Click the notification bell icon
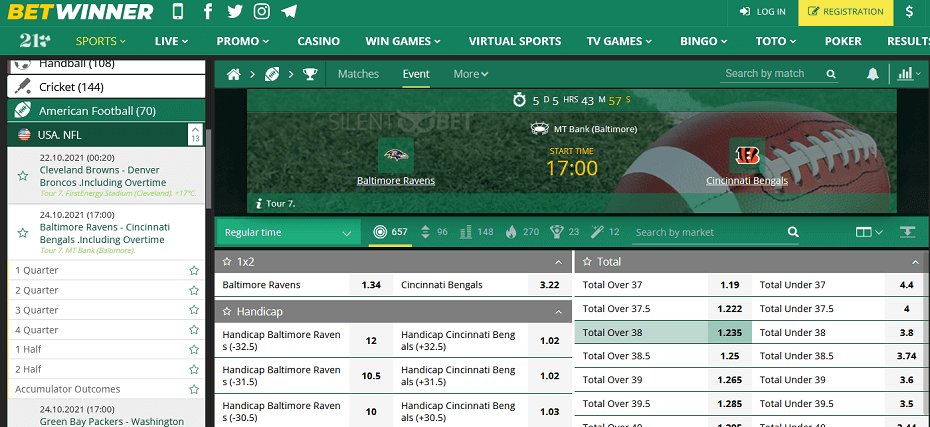The height and width of the screenshot is (427, 930). point(872,74)
